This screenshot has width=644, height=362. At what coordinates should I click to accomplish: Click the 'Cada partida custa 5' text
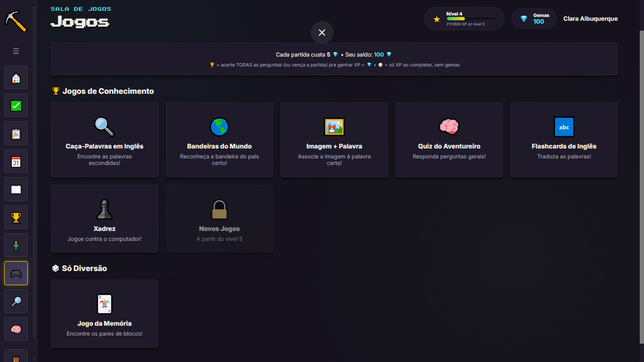(x=303, y=55)
